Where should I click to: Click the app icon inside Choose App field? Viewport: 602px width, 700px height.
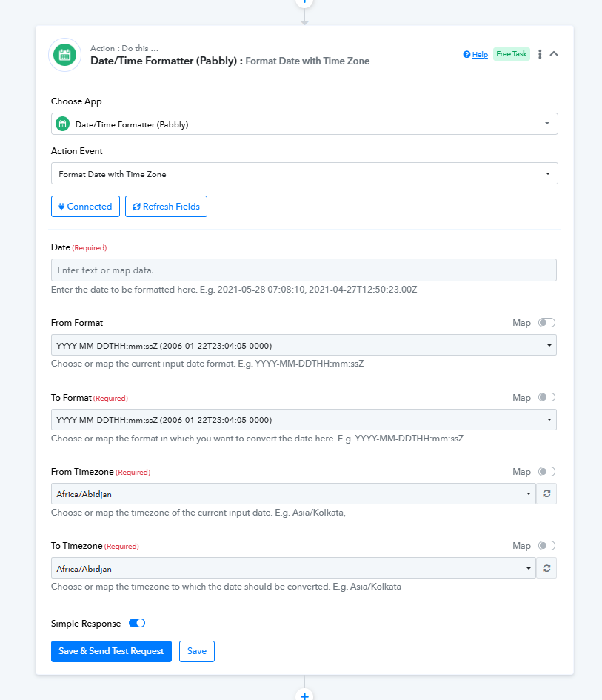[x=63, y=124]
